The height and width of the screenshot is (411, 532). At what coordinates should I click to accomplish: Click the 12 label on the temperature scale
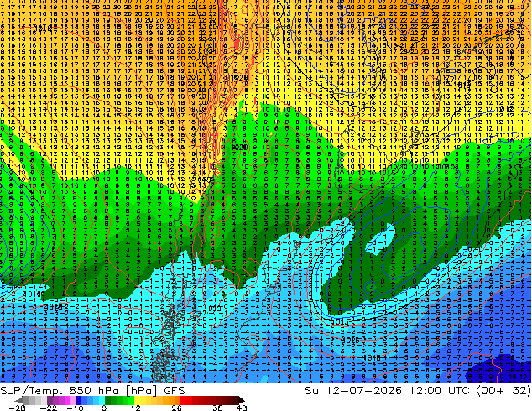(136, 408)
